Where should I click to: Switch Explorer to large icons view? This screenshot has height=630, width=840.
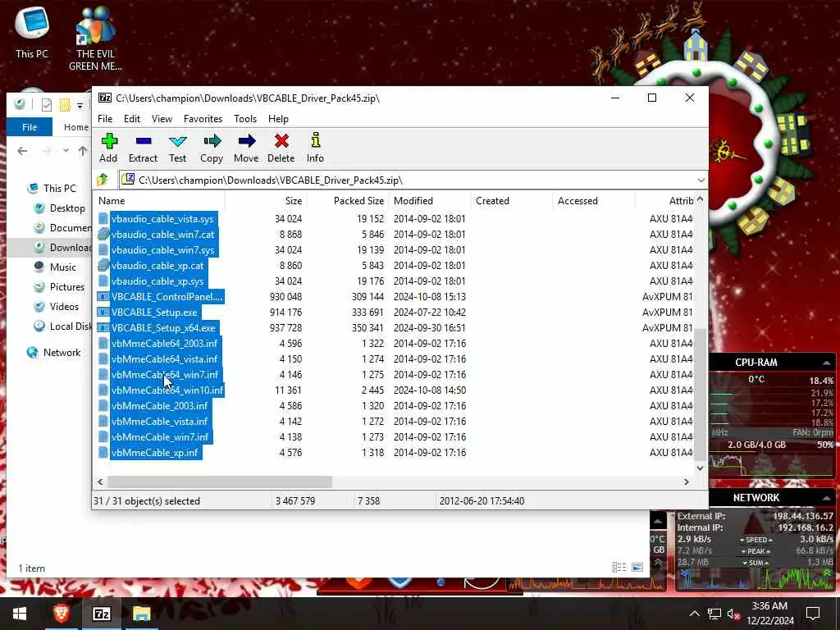pyautogui.click(x=637, y=568)
